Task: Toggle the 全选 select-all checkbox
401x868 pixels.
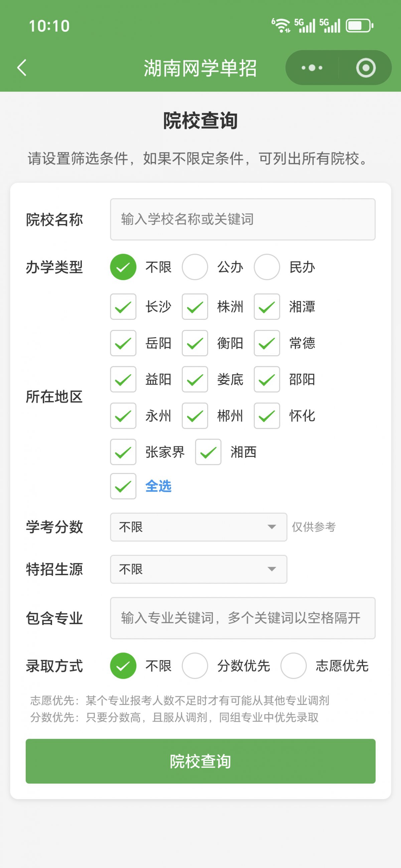Action: [123, 486]
